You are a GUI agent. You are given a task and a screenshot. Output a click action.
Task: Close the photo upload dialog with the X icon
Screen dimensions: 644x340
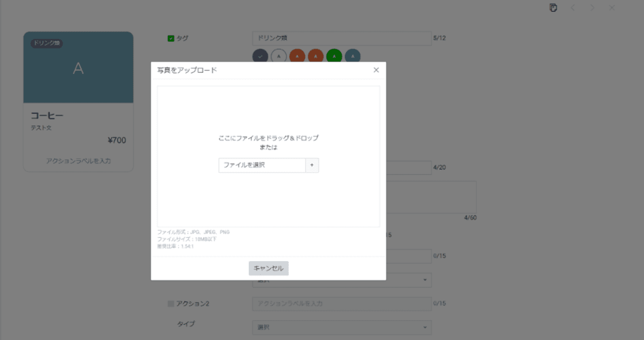[x=376, y=70]
